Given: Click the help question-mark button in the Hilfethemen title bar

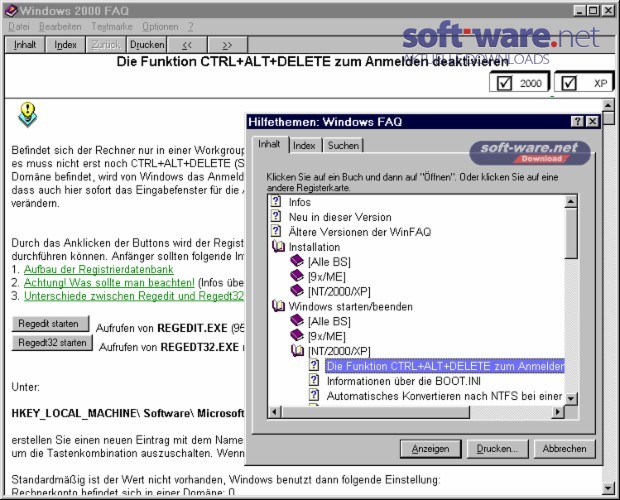Looking at the screenshot, I should 577,121.
